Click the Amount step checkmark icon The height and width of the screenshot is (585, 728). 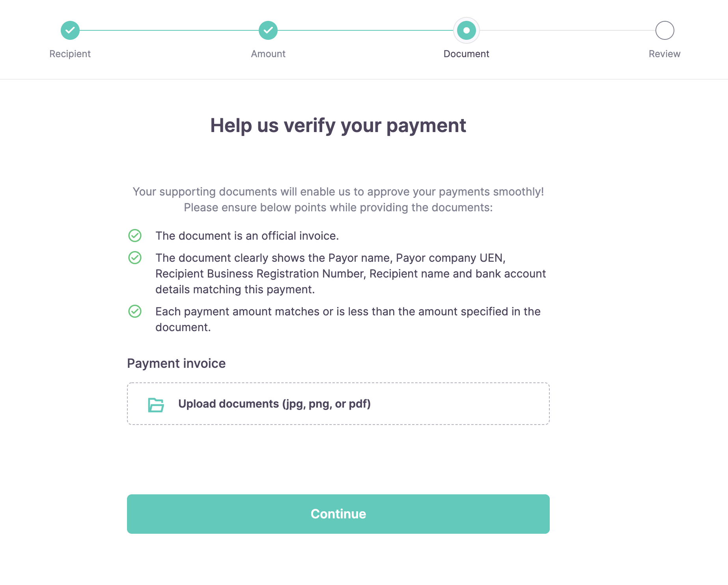tap(268, 30)
